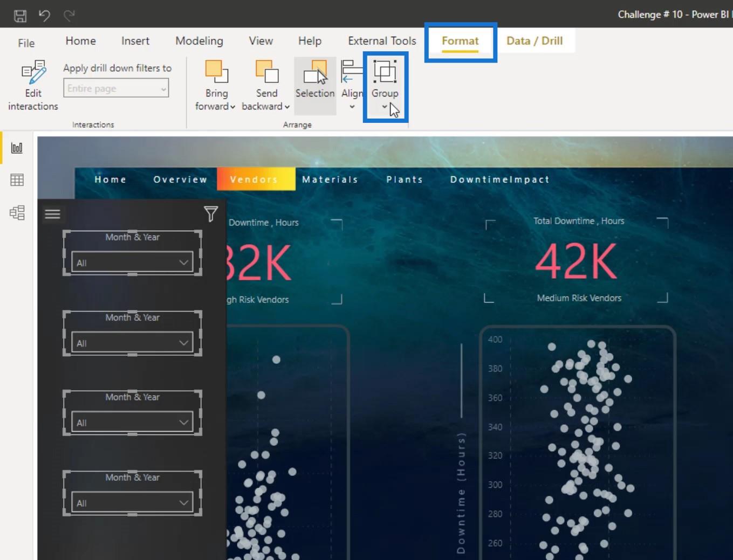This screenshot has height=560, width=733.
Task: Select the 42K Medium Risk Vendors card
Action: point(578,261)
